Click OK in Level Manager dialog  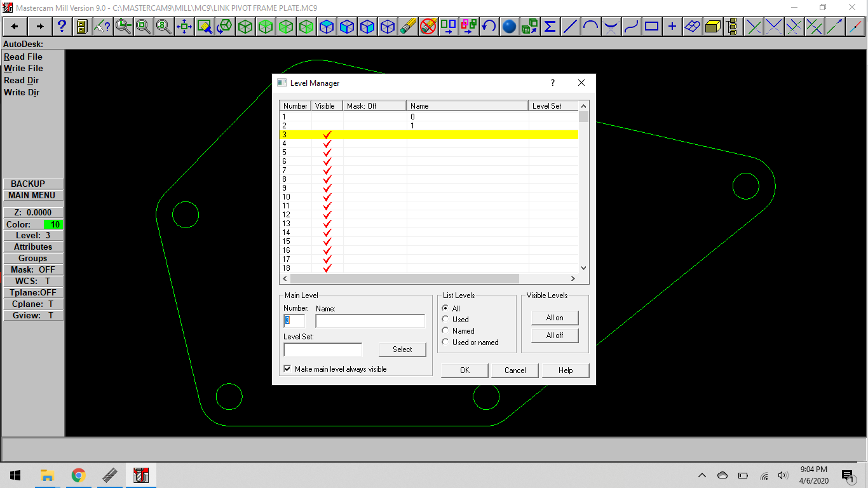click(x=465, y=370)
